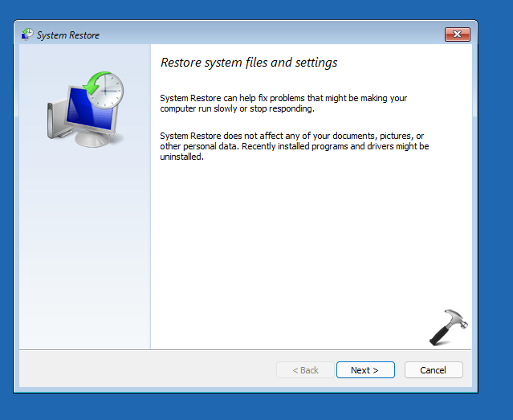The width and height of the screenshot is (513, 420).
Task: Click the computer with clock restore illustration
Action: click(x=86, y=109)
